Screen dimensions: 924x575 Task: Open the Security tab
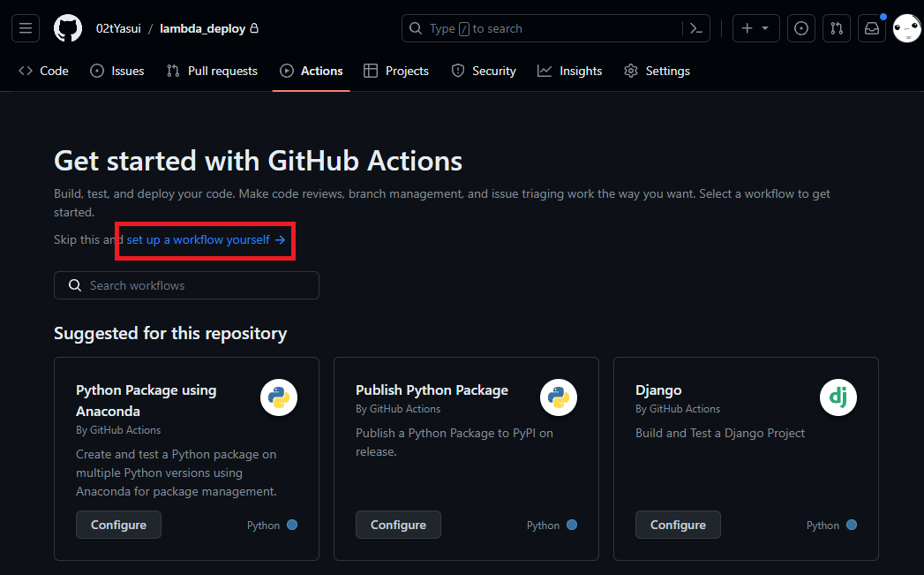484,71
